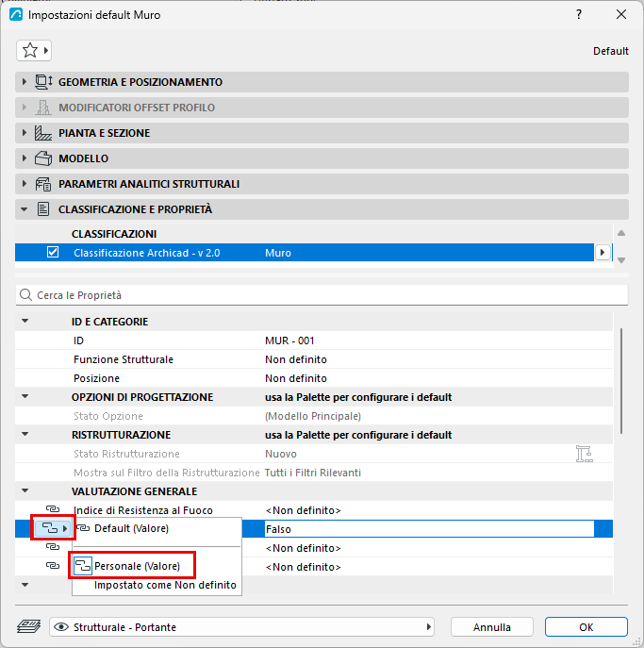Click the properties list vertical scrollbar
Viewport: 644px width, 648px height.
(621, 381)
